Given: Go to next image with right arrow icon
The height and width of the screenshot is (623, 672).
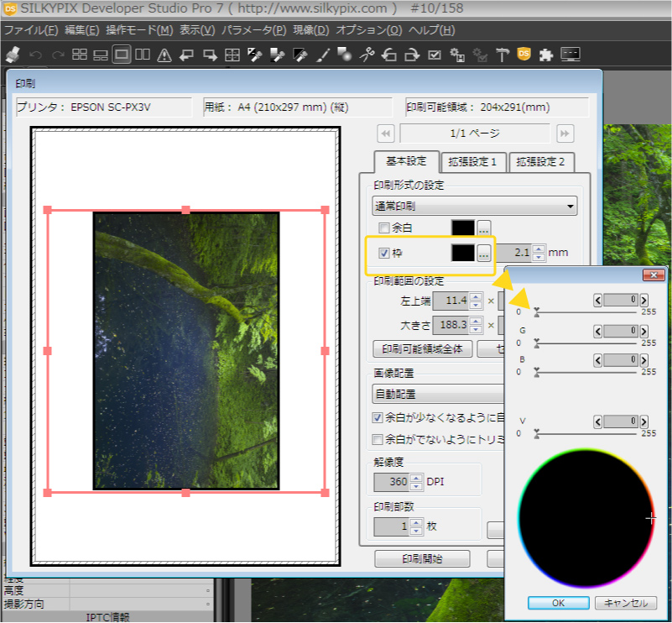Looking at the screenshot, I should tap(210, 55).
